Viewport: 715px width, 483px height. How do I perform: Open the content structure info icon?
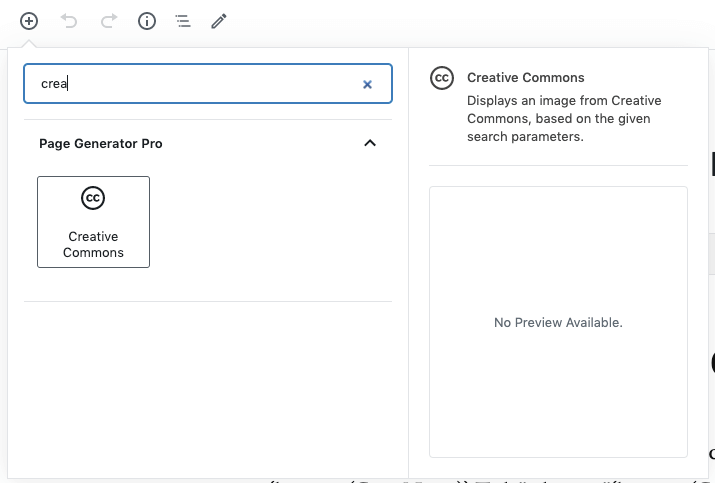[147, 21]
